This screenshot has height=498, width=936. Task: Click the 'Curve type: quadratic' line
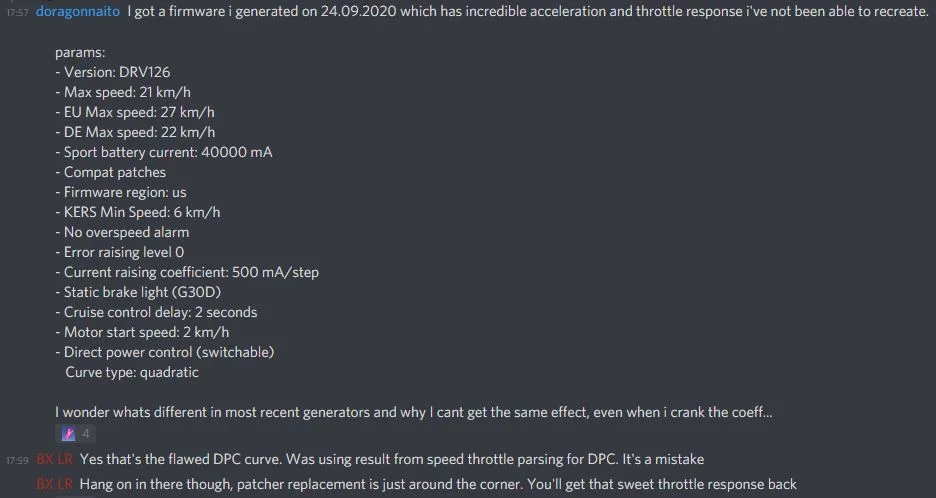[132, 372]
